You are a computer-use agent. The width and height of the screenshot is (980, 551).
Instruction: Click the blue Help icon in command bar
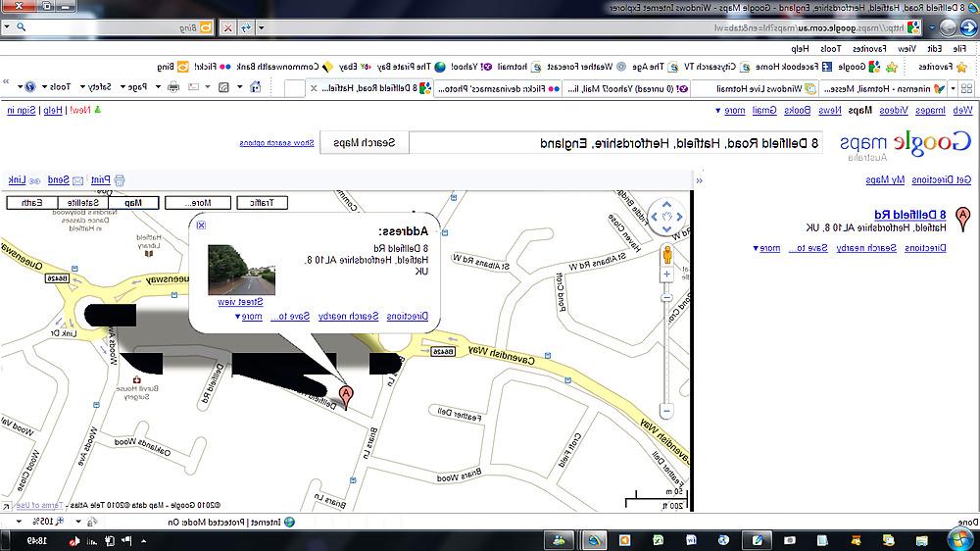click(x=29, y=87)
